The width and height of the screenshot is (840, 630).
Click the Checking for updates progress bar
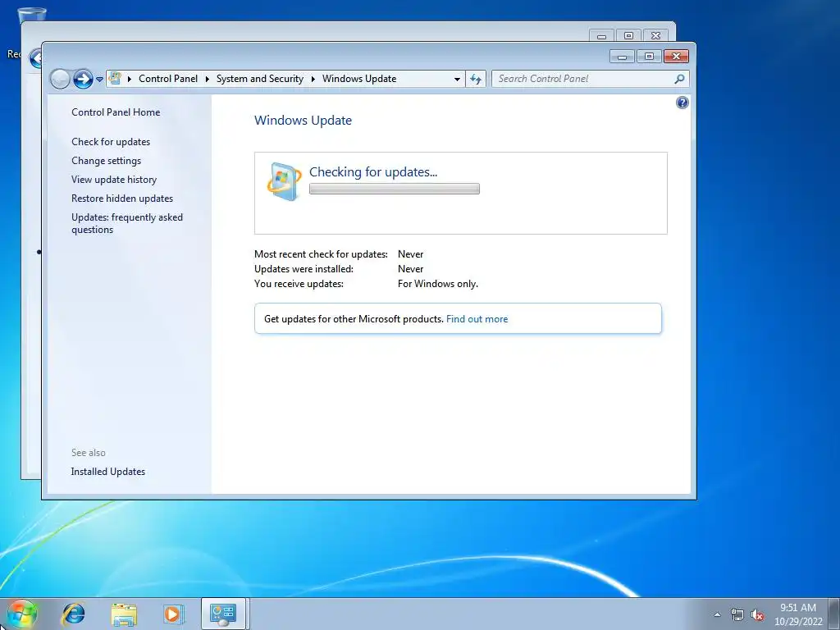[395, 189]
